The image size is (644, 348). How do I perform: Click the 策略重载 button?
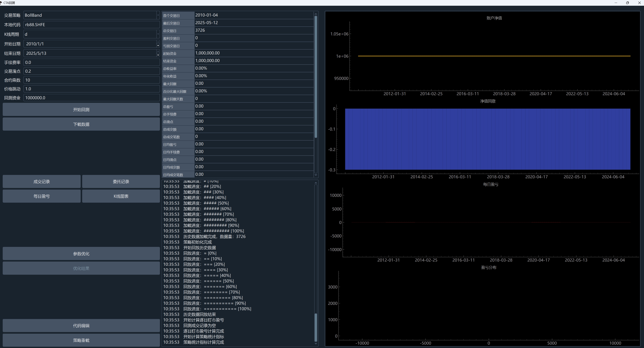[x=81, y=341]
